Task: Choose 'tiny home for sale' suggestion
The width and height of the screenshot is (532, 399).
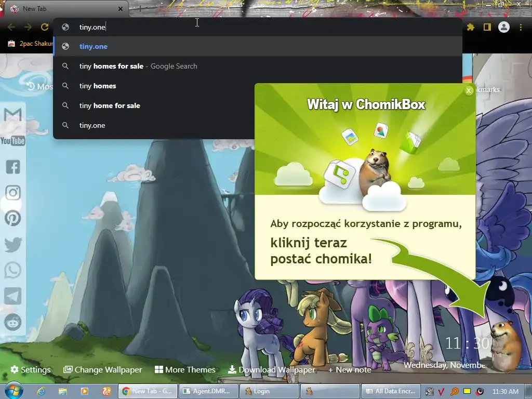Action: tap(154, 105)
